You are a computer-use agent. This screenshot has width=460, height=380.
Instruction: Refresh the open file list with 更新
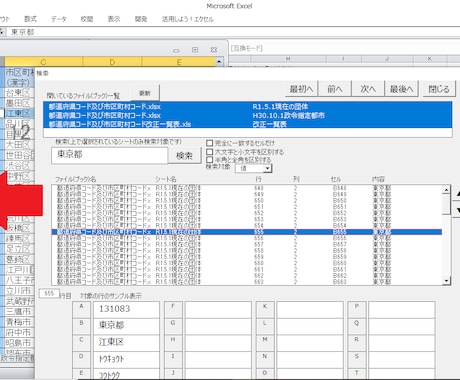click(145, 93)
